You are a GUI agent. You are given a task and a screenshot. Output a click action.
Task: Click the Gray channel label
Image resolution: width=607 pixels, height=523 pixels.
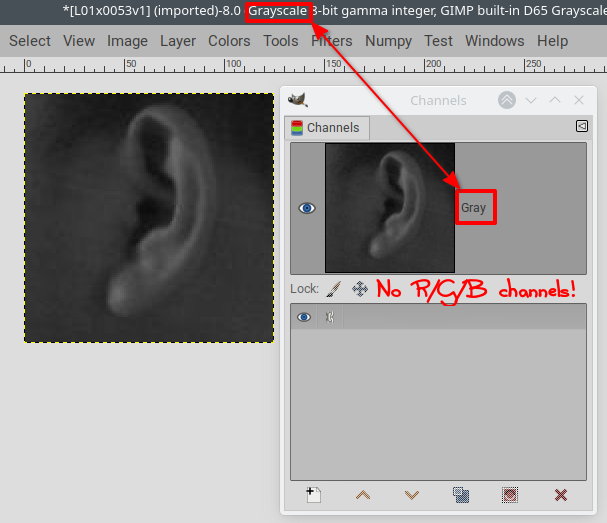[x=473, y=208]
